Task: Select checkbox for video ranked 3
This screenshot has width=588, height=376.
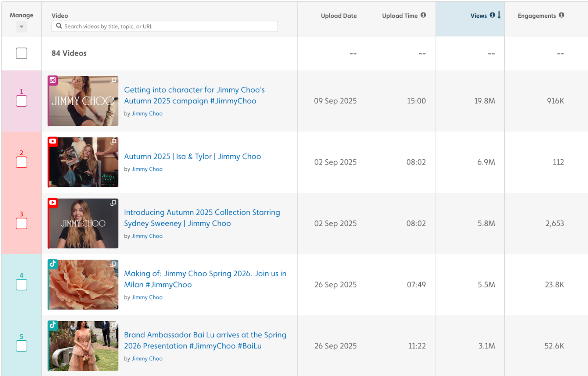Action: [22, 224]
